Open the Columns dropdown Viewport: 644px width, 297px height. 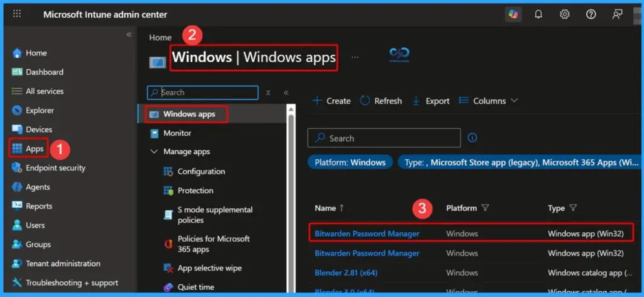click(x=488, y=101)
